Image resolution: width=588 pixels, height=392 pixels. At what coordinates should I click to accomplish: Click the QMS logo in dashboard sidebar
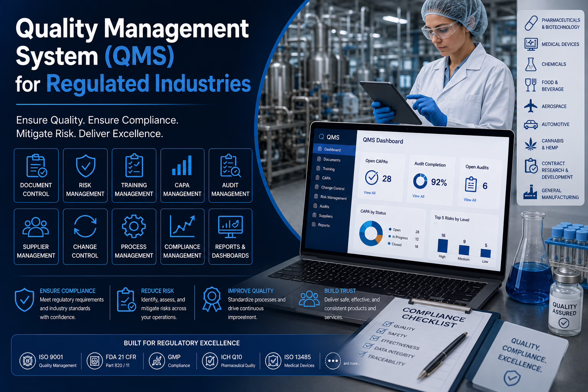329,137
